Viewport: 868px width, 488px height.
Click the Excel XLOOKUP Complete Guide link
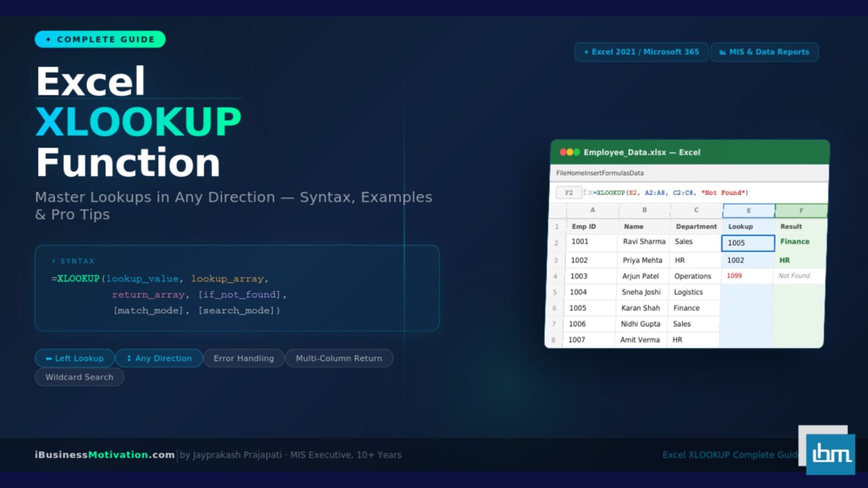pos(730,455)
